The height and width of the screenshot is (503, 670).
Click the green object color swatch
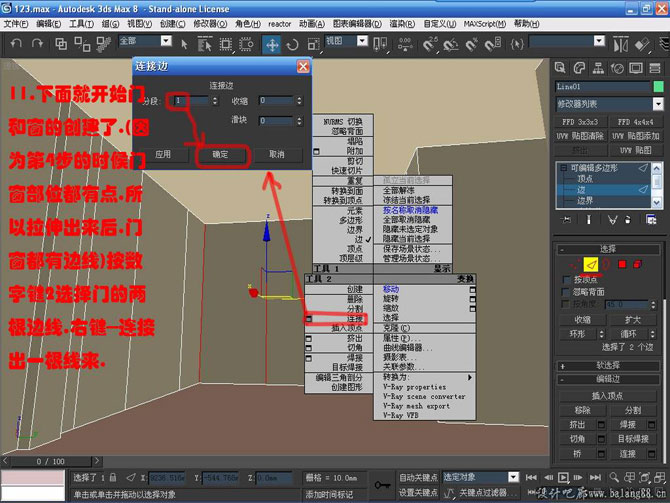(x=658, y=87)
